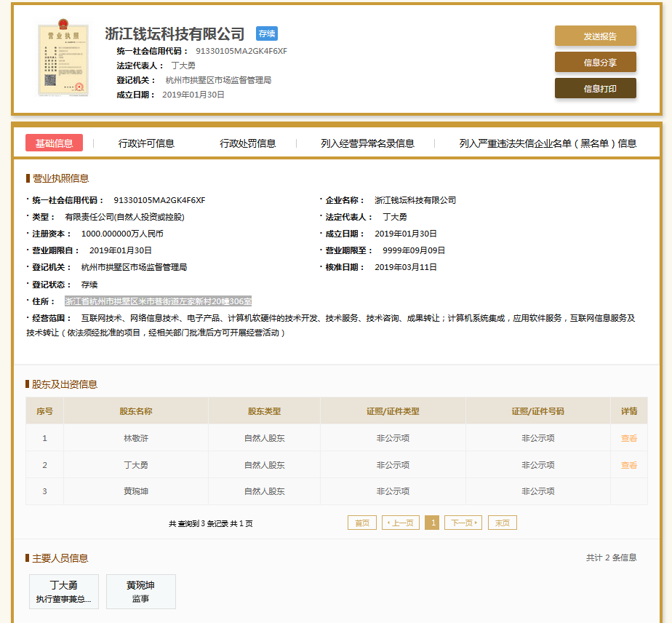The width and height of the screenshot is (672, 623).
Task: Click the 存续 status badge
Action: coord(266,33)
